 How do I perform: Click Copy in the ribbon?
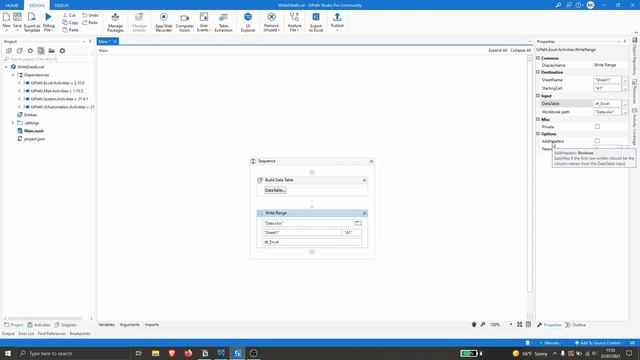71,22
